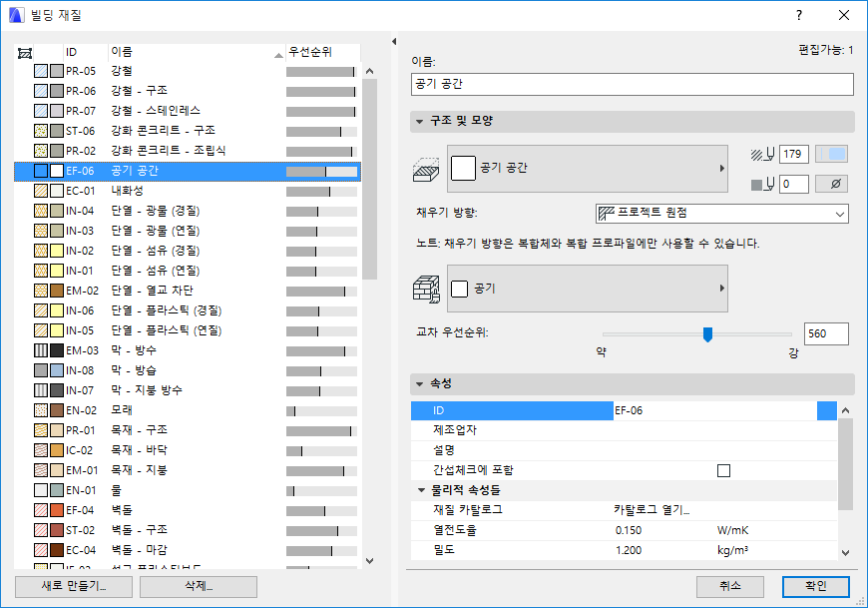Image resolution: width=868 pixels, height=608 pixels.
Task: Sort list by the 우선순위 column header
Action: (x=322, y=52)
